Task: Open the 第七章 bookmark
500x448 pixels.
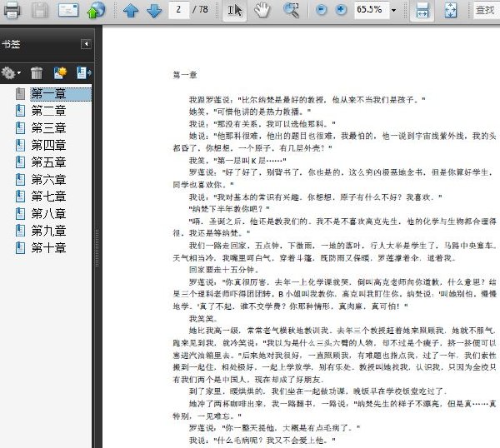Action: [x=48, y=197]
